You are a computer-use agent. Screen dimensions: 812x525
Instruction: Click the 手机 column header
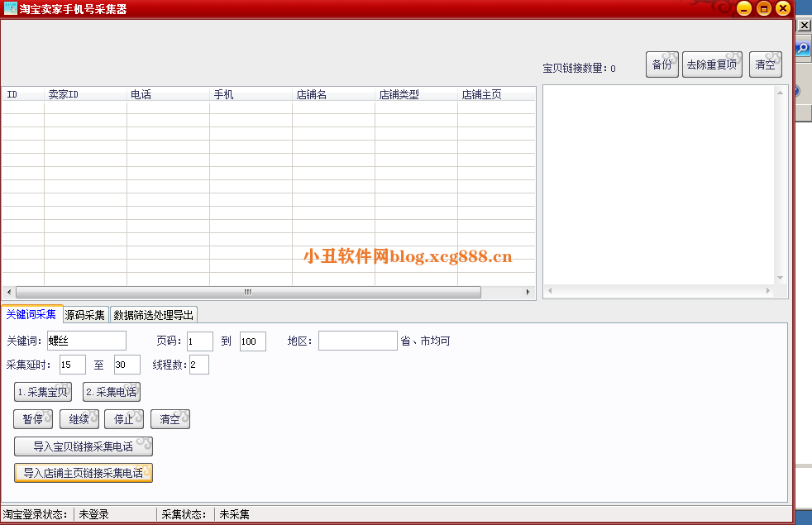(x=251, y=94)
